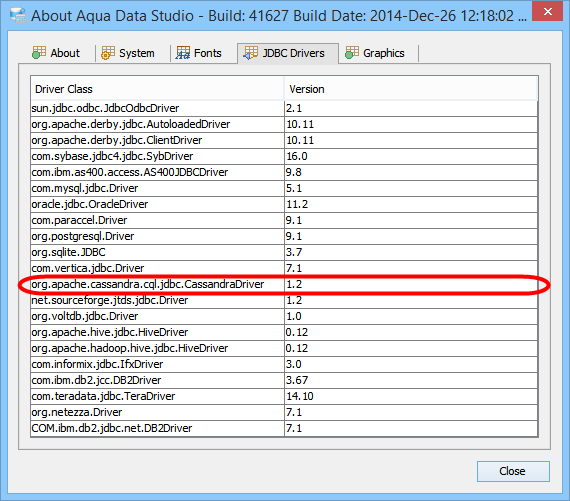This screenshot has width=570, height=501.
Task: Select the oracle.jdbc.OracleDriver row
Action: (x=284, y=204)
